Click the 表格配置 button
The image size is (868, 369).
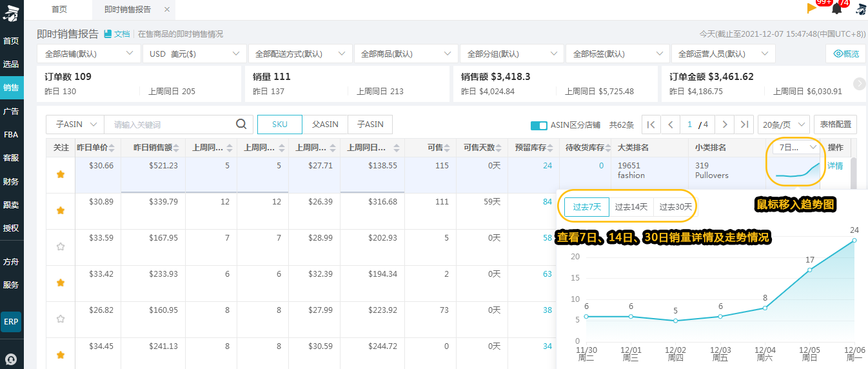[835, 125]
